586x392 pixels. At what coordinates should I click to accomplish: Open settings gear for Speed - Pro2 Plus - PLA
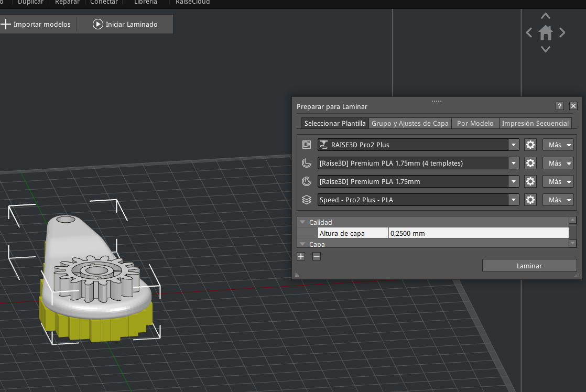[530, 200]
